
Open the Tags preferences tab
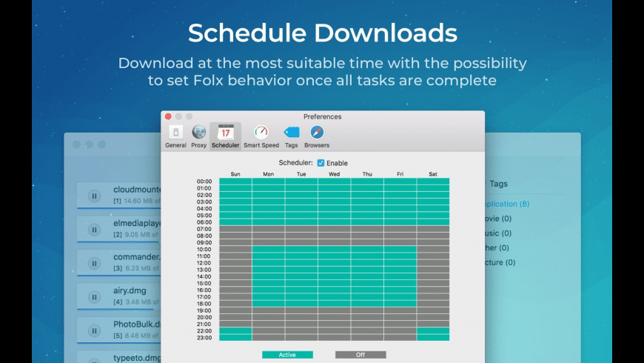[291, 136]
